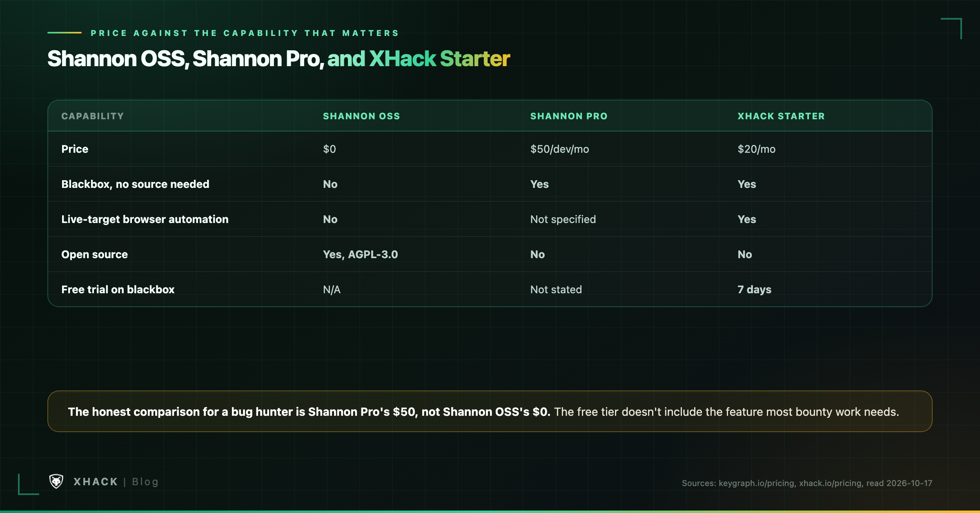Click the Yes, AGPL-3.0 cell
The height and width of the screenshot is (513, 980).
[361, 254]
